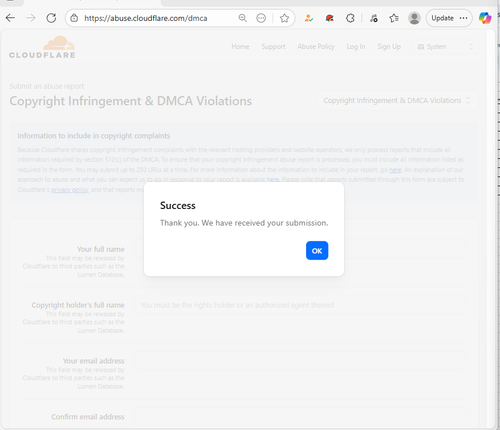Click the red extension icon
Viewport: 500px width, 430px height.
coord(330,18)
